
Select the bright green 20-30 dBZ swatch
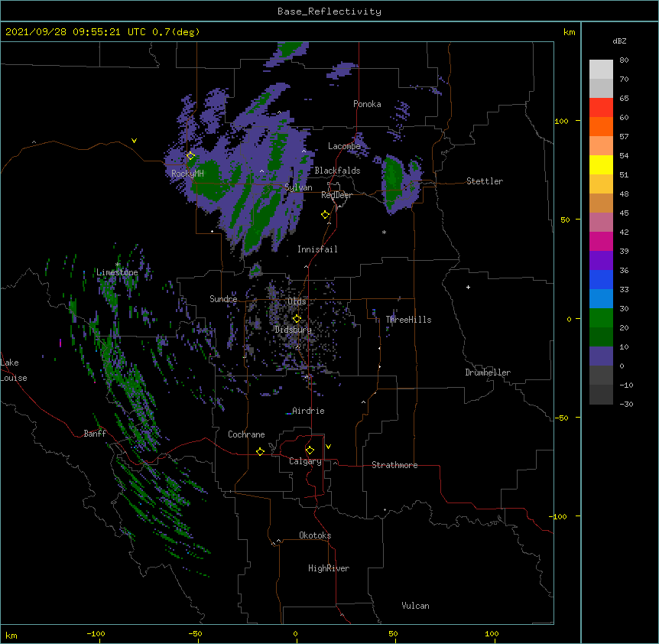[601, 318]
